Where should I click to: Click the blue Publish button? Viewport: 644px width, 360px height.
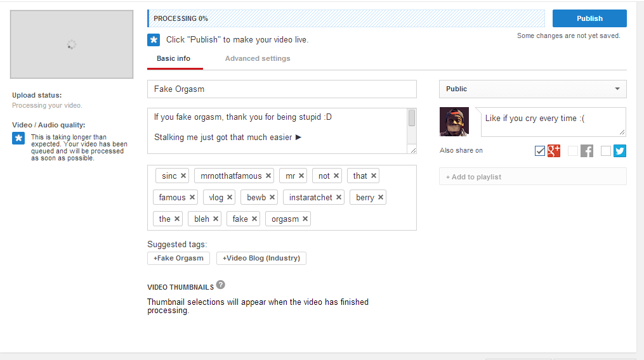(589, 18)
